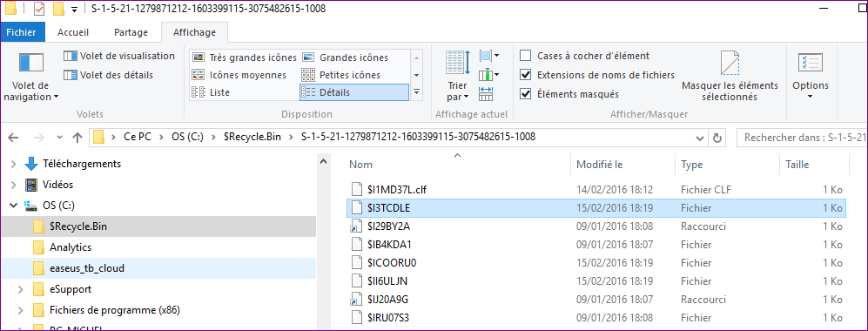Viewport: 868px width, 331px height.
Task: Choose Grandes icônes layout
Action: pyautogui.click(x=346, y=57)
